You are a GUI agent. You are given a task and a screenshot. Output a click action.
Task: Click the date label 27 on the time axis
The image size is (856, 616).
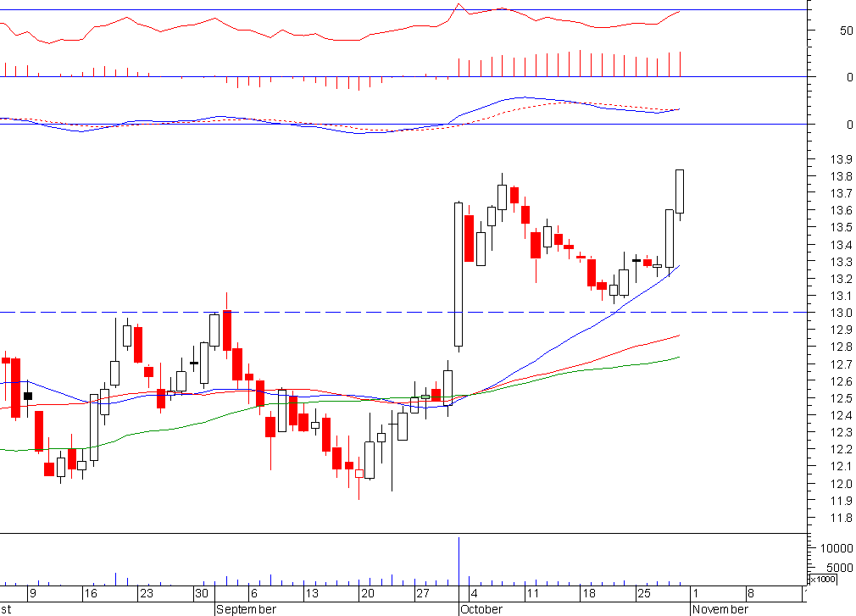tap(423, 593)
